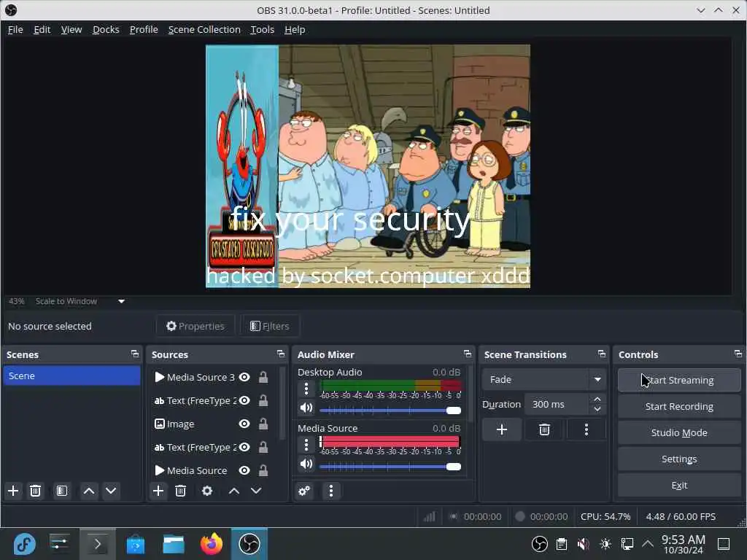Open the file manager from the taskbar
This screenshot has height=560, width=747.
point(174,544)
